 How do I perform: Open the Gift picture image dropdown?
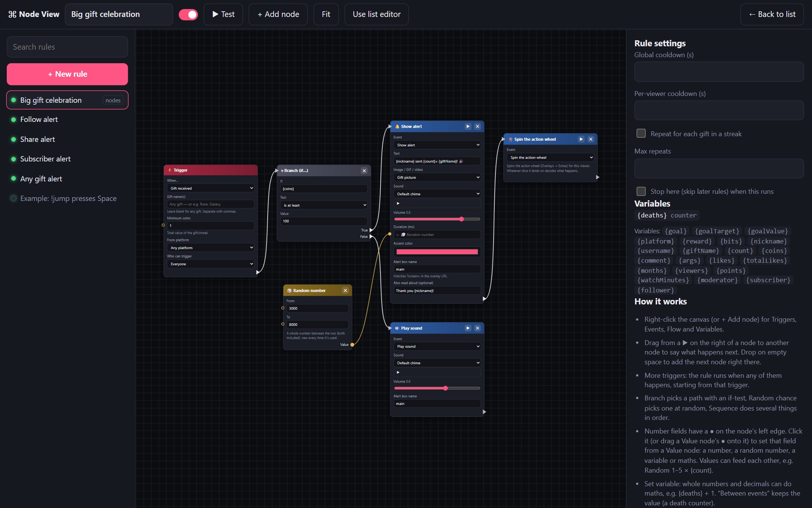coord(437,177)
